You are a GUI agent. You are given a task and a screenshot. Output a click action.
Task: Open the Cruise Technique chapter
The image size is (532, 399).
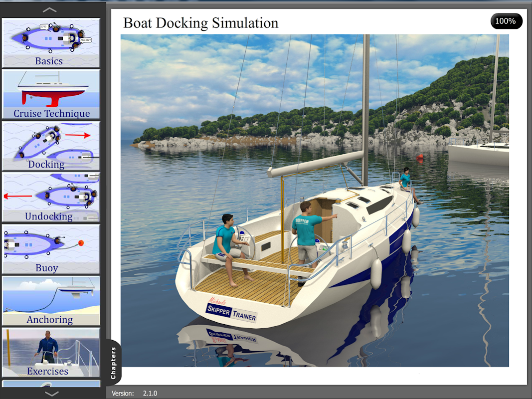[51, 94]
